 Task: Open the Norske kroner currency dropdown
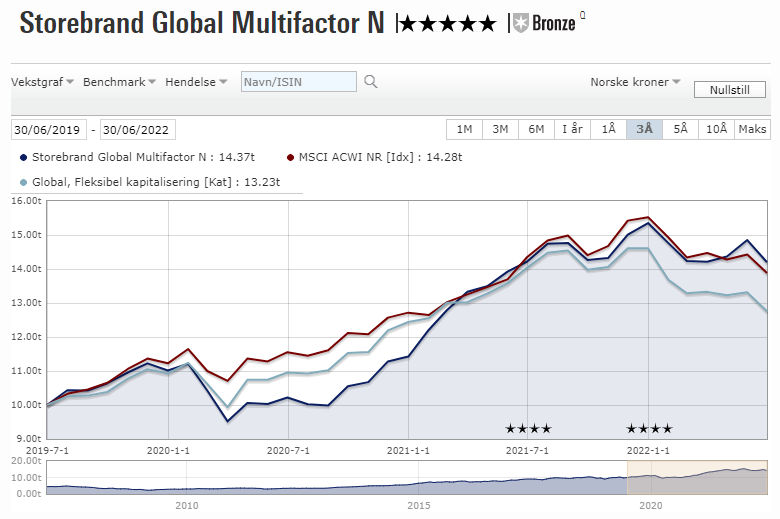(x=635, y=82)
